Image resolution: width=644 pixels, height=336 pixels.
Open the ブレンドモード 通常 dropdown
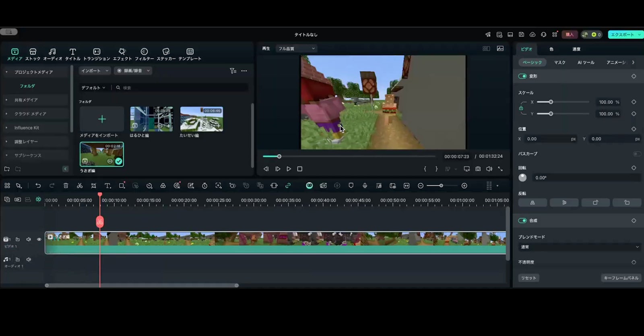pyautogui.click(x=579, y=247)
